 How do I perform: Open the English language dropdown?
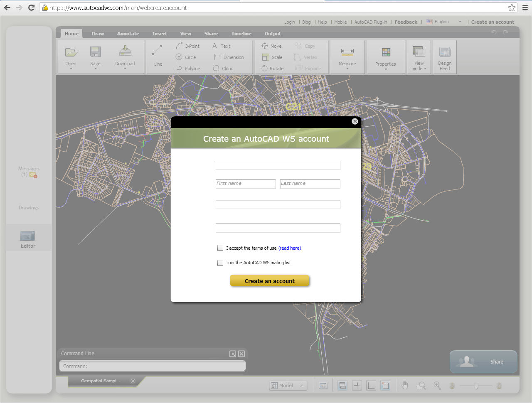(x=460, y=22)
